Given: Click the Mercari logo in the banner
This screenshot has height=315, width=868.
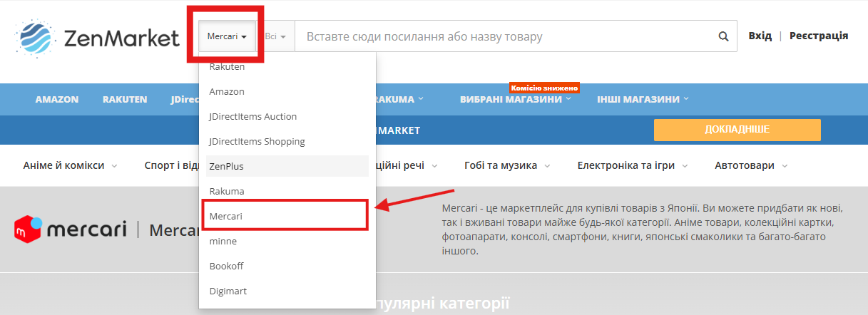Looking at the screenshot, I should click(x=70, y=229).
